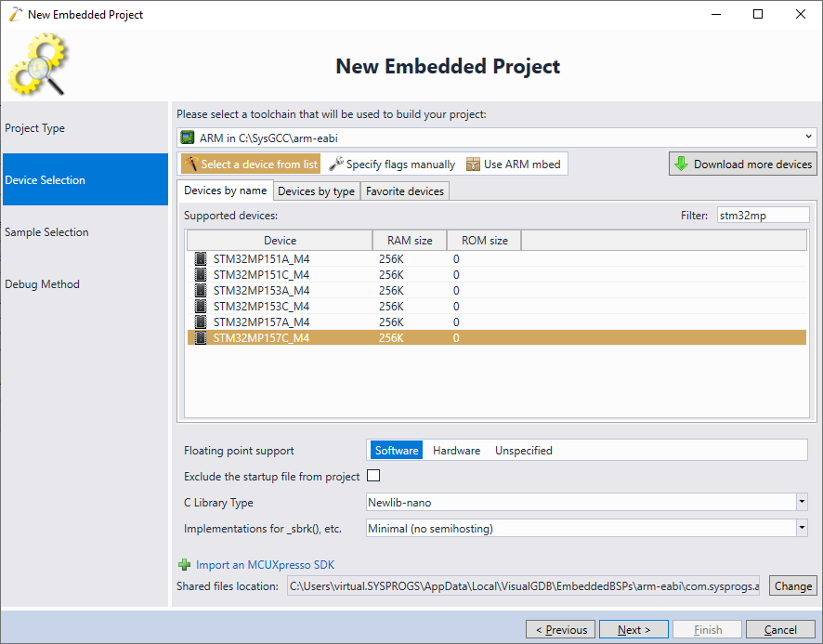This screenshot has height=644, width=823.
Task: Click the hammer icon on Select a device
Action: (x=190, y=164)
